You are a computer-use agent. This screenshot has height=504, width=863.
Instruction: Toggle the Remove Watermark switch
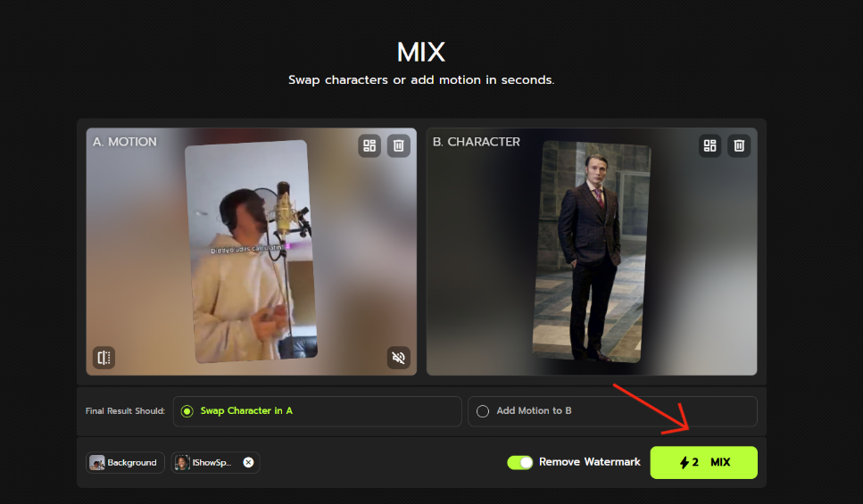[520, 462]
